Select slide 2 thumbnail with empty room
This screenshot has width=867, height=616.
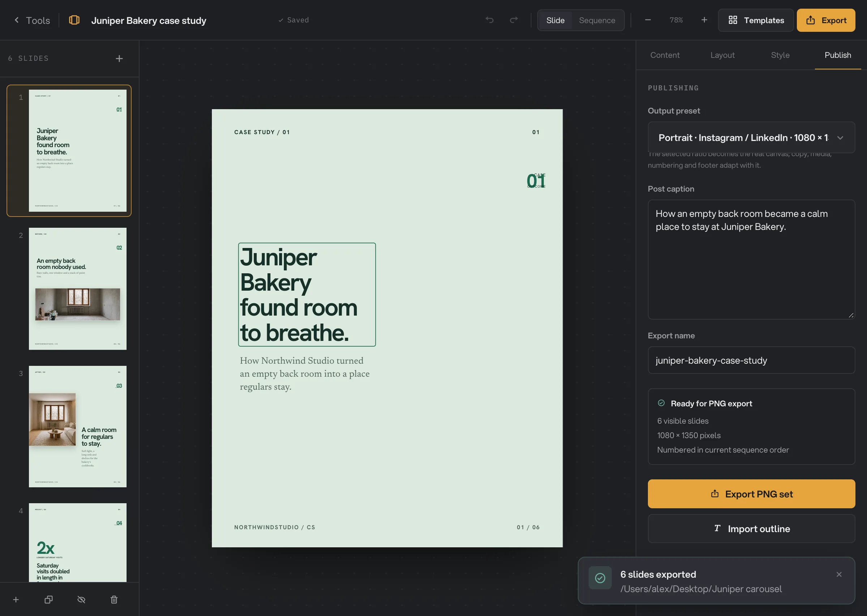pyautogui.click(x=77, y=288)
